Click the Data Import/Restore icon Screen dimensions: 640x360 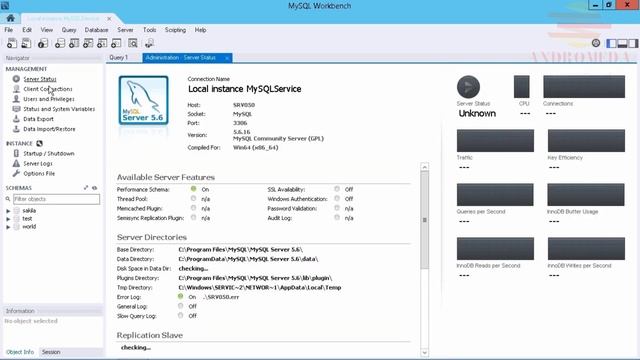coord(16,129)
